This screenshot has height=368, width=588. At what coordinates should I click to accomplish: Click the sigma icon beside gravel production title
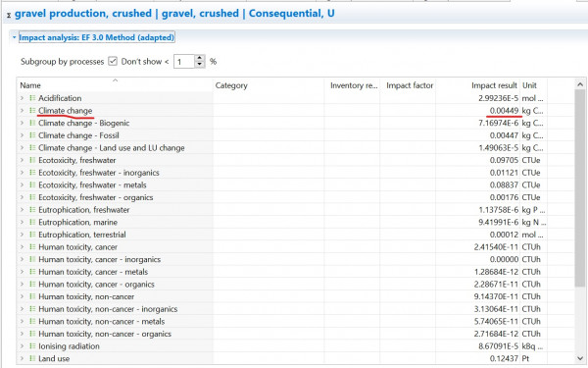pos(9,16)
